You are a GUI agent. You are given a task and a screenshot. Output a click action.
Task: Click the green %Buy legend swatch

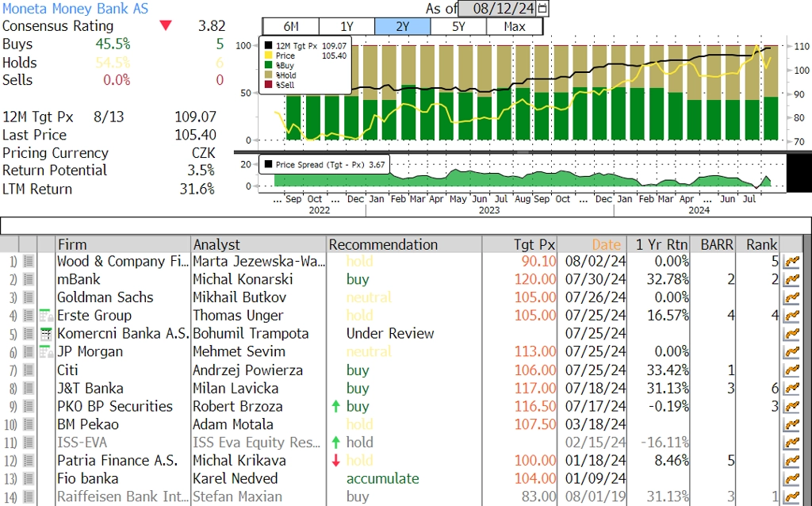pos(268,65)
